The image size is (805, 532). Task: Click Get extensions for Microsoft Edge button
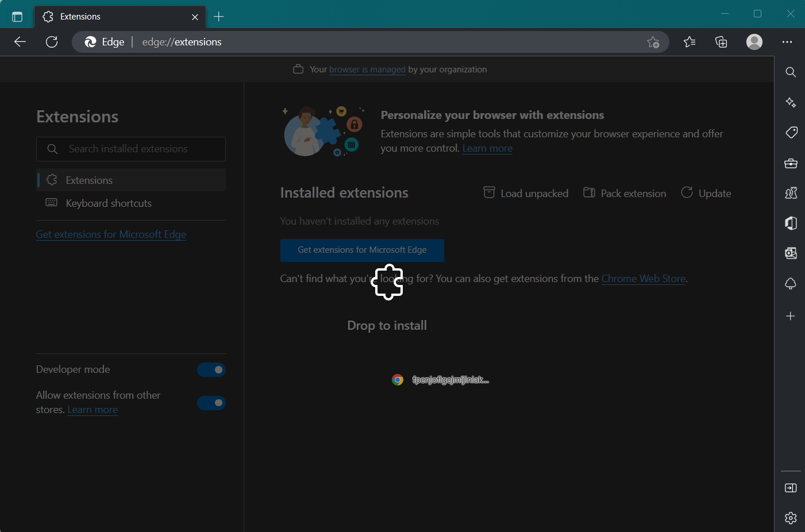[x=362, y=250]
